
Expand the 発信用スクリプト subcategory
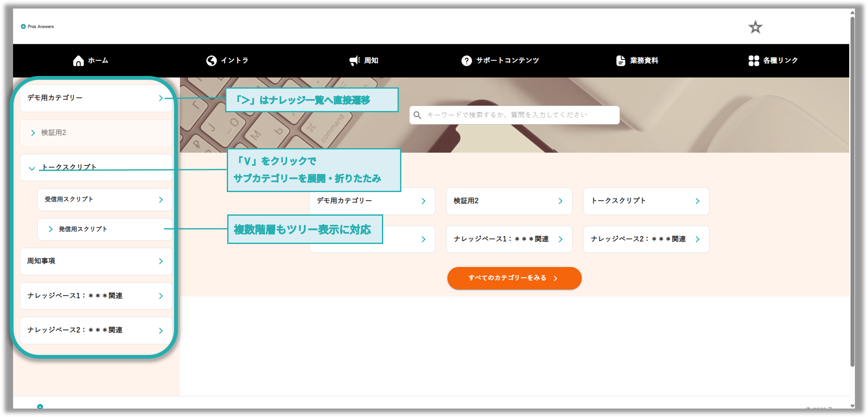click(x=51, y=229)
